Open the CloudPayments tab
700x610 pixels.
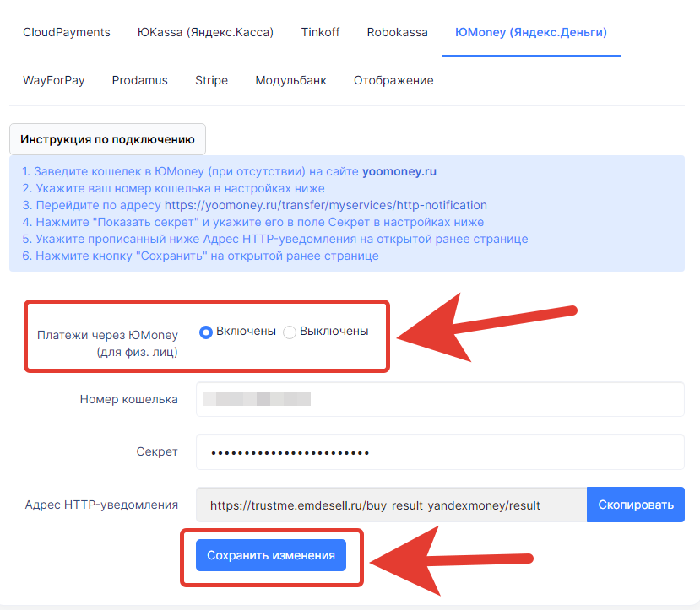(x=67, y=32)
